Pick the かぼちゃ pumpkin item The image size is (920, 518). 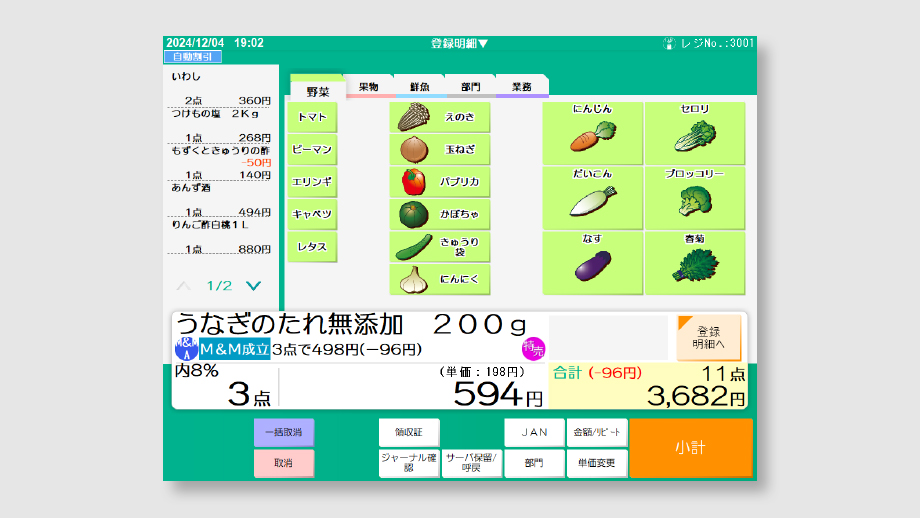(x=439, y=214)
